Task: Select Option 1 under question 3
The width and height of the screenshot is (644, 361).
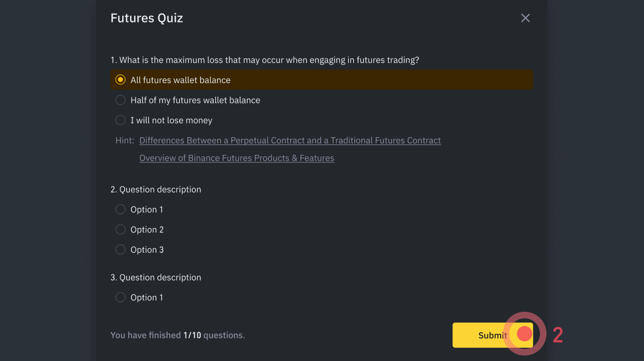Action: pos(120,298)
